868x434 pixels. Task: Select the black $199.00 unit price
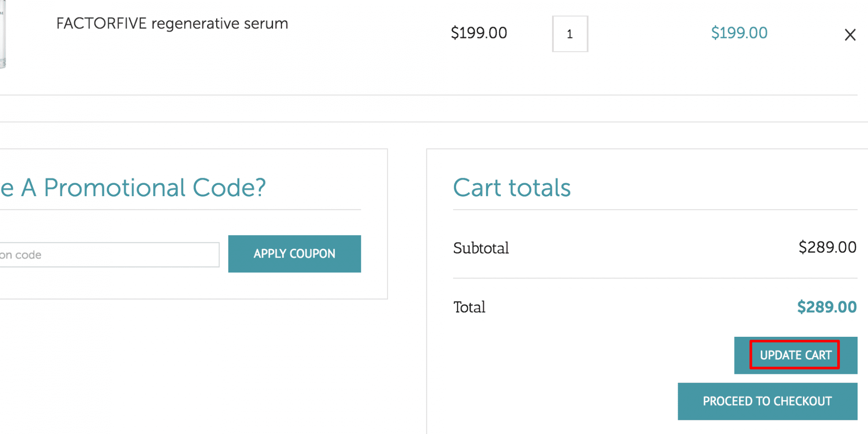point(479,33)
